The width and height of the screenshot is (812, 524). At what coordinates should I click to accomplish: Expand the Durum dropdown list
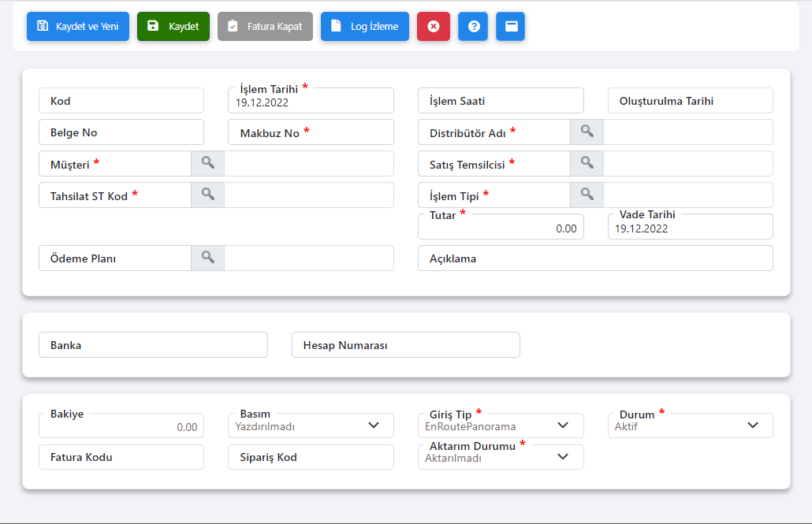pyautogui.click(x=752, y=426)
